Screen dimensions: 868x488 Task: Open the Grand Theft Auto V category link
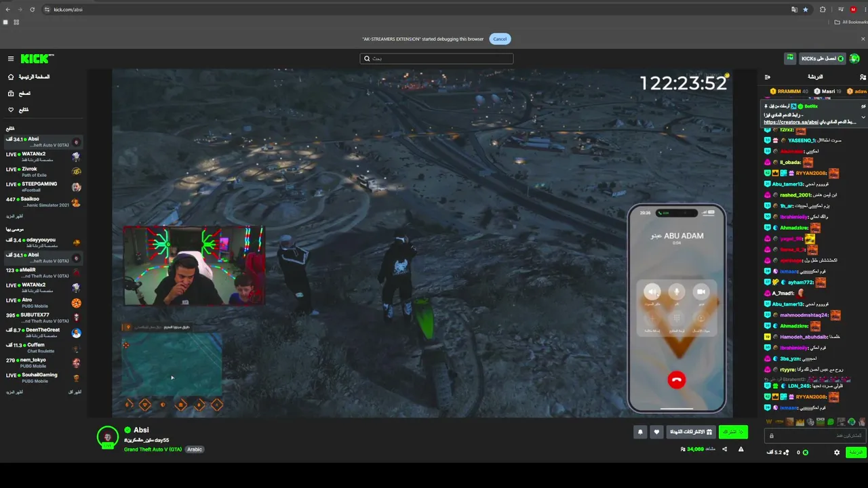pyautogui.click(x=153, y=449)
